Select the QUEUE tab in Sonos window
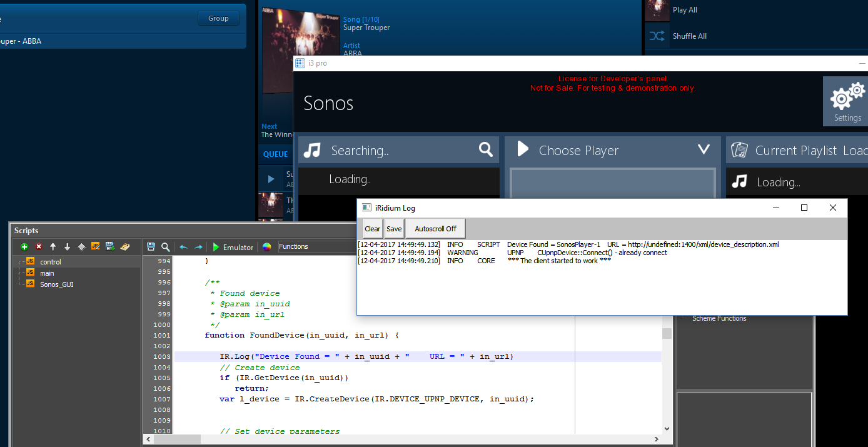 pos(275,154)
